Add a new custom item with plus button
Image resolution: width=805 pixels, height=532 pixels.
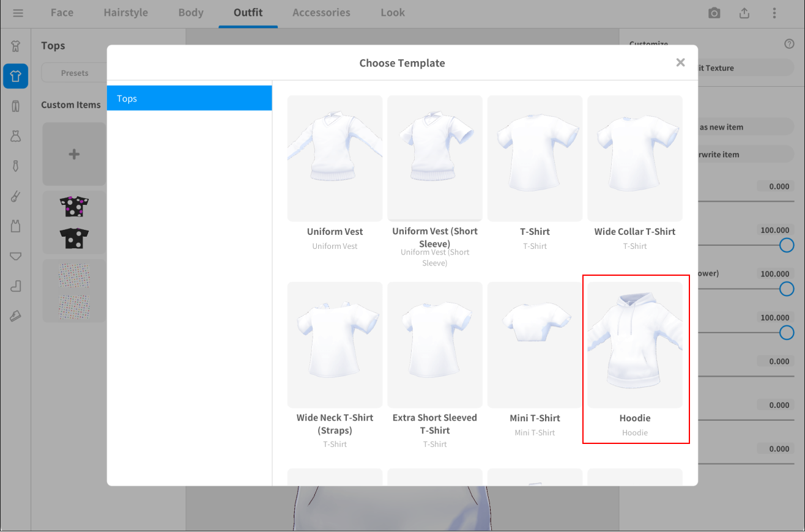tap(74, 154)
